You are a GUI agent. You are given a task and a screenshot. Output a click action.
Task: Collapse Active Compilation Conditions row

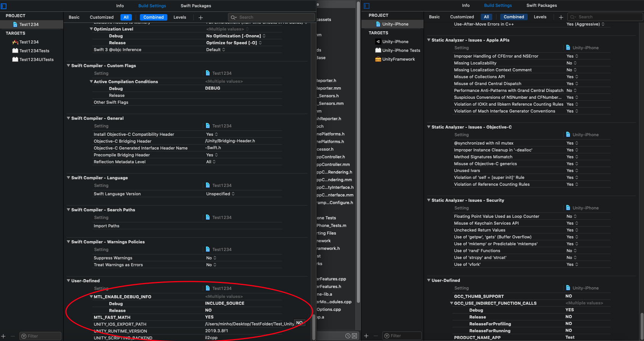(91, 82)
